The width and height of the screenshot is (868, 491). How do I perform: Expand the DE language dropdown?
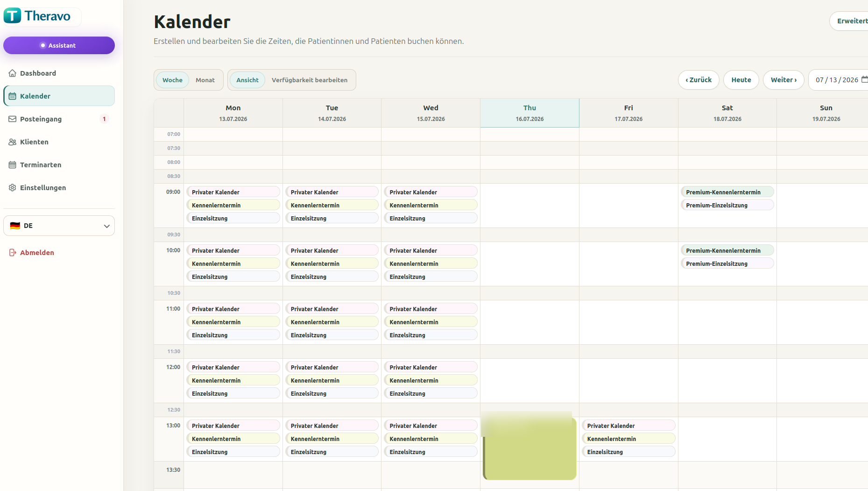point(59,226)
